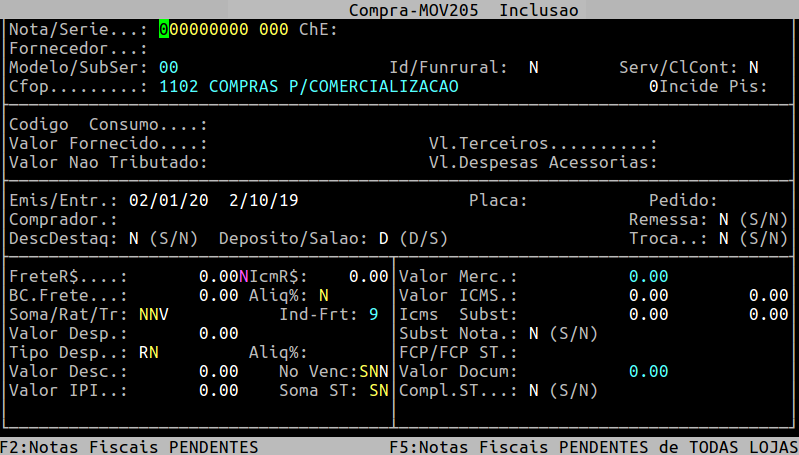The image size is (799, 455).
Task: Click the Compra-MOV205 Inclusao title bar
Action: tap(463, 10)
